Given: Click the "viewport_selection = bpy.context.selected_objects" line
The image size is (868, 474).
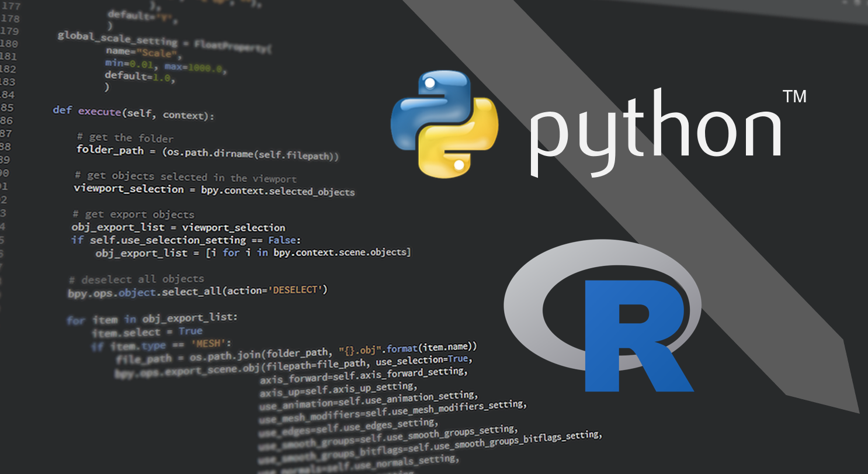Looking at the screenshot, I should (x=214, y=190).
